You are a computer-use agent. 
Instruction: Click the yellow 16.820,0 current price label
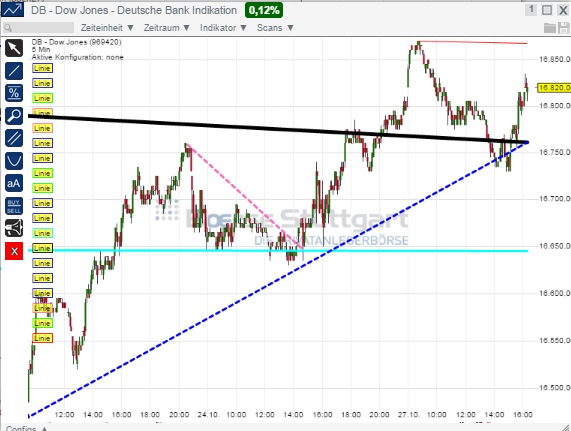554,88
